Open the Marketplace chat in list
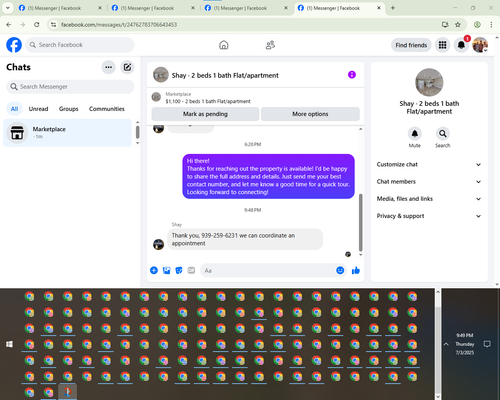Screen dimensions: 500x400 pyautogui.click(x=67, y=133)
